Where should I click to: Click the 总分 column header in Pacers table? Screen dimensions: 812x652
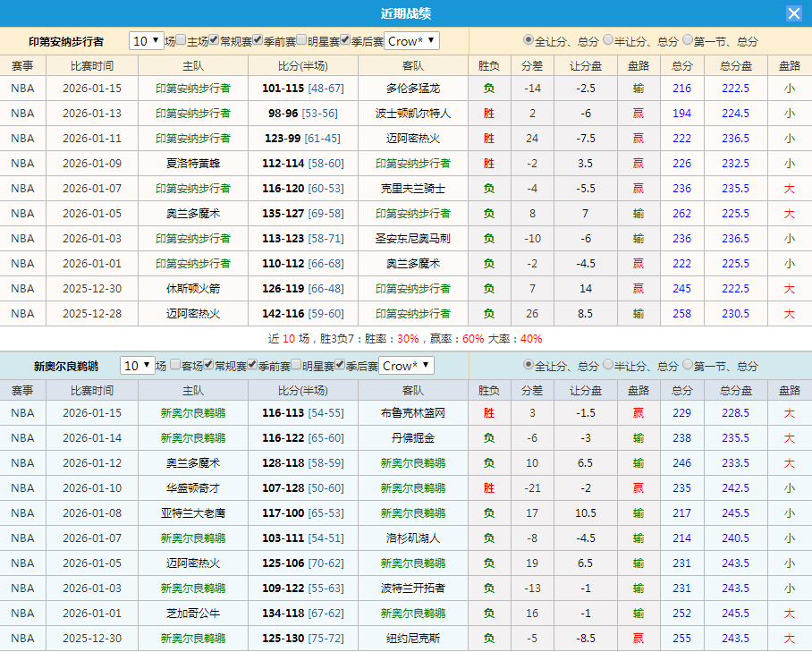tap(681, 65)
